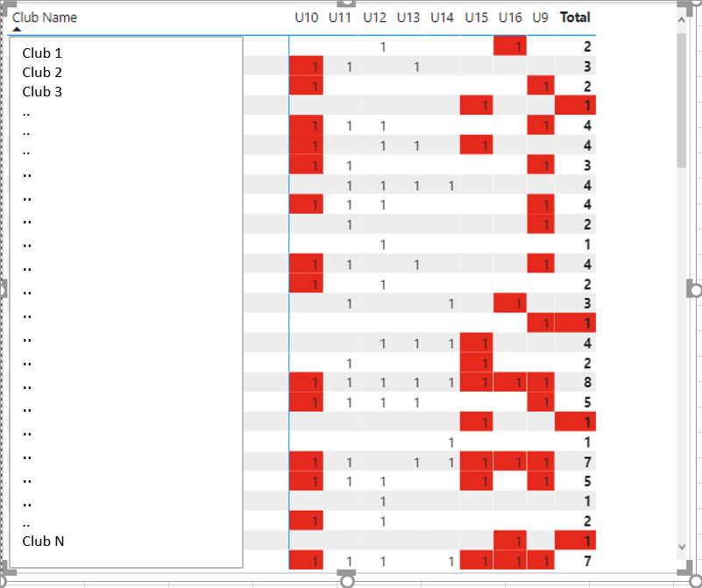Select the U10 column header
702x588 pixels.
click(306, 18)
